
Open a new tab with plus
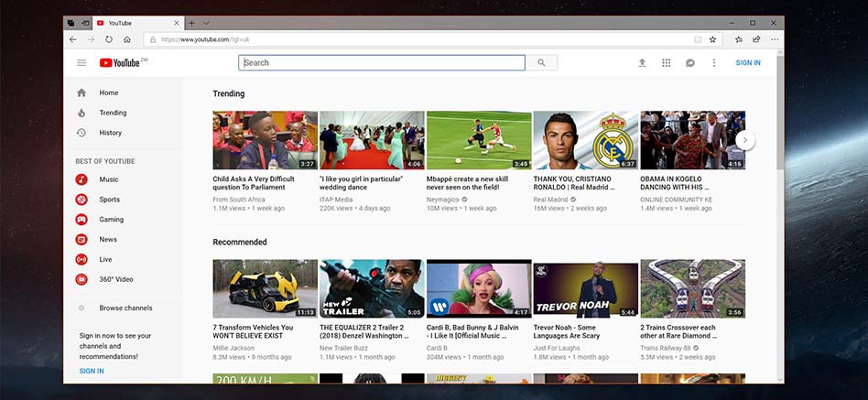pyautogui.click(x=191, y=23)
